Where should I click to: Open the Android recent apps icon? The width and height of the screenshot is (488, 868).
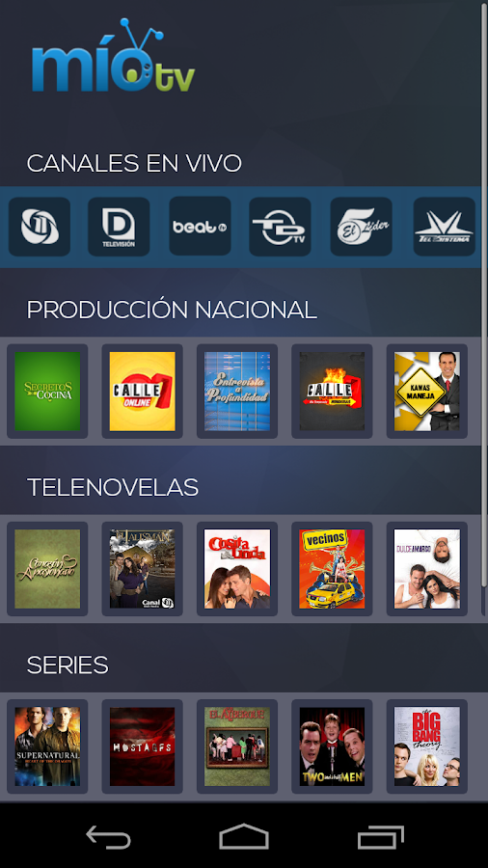pos(381,836)
